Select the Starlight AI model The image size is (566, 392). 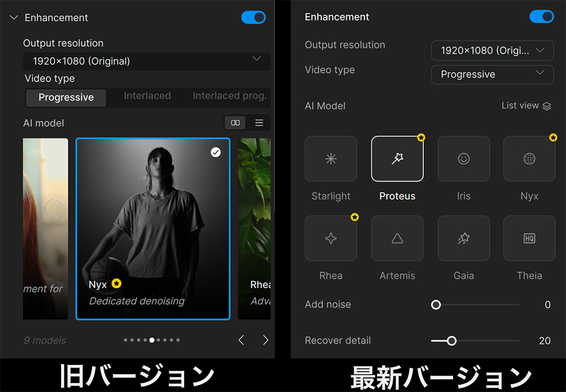pos(331,159)
